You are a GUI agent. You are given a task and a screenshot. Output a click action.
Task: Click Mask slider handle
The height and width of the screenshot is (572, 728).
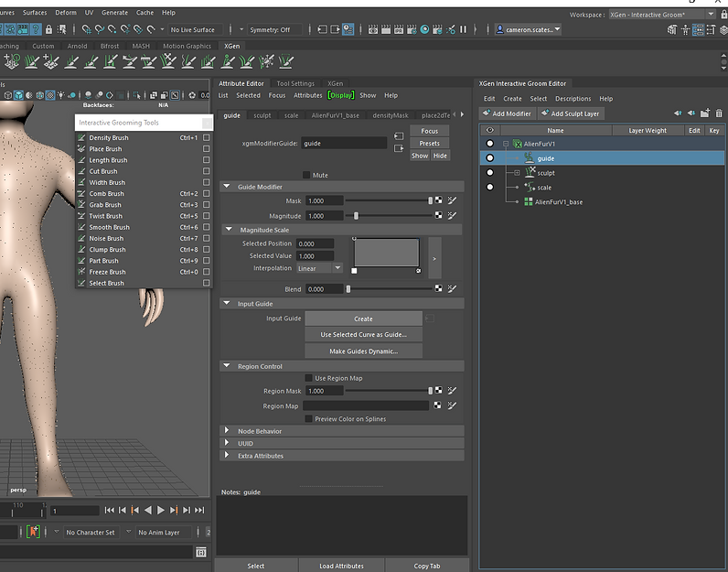431,200
